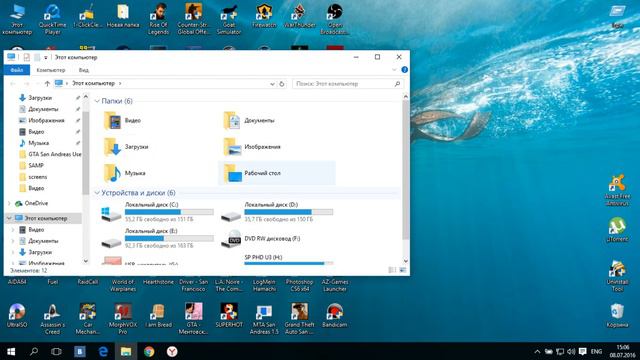
Task: Open the Музыка folder in Папки group
Action: pyautogui.click(x=124, y=173)
